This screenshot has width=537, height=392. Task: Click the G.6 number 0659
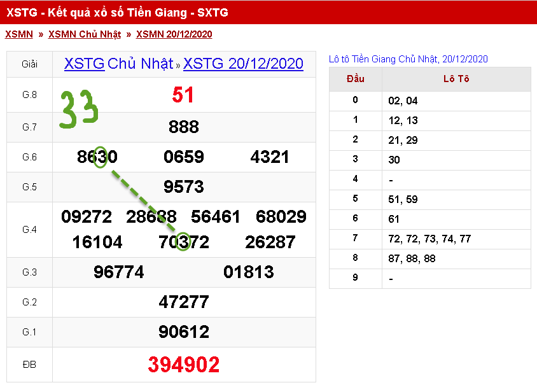[x=184, y=157]
